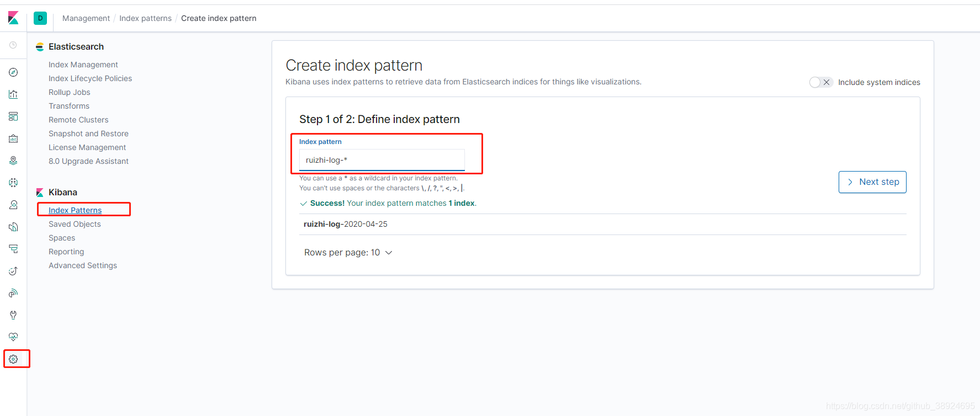980x416 pixels.
Task: Open Dev Tools wrench icon
Action: [13, 315]
